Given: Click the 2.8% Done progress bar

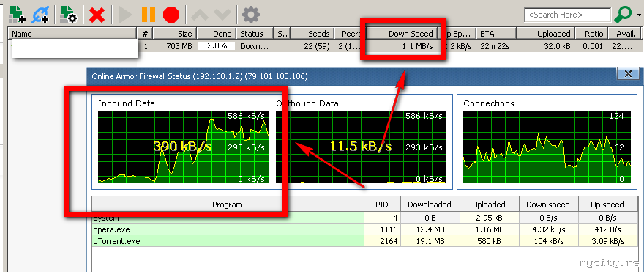Looking at the screenshot, I should [217, 46].
